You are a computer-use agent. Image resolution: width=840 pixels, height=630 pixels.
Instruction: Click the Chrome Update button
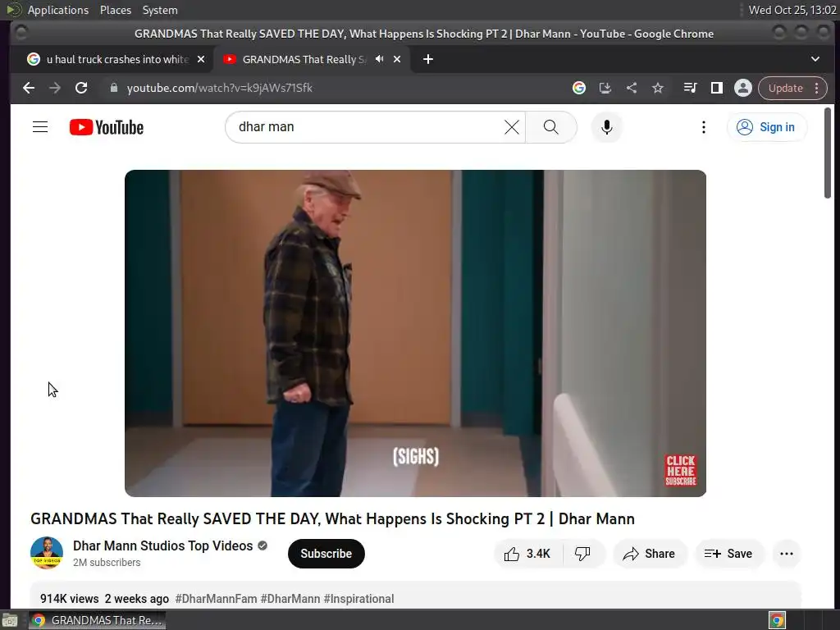coord(785,88)
